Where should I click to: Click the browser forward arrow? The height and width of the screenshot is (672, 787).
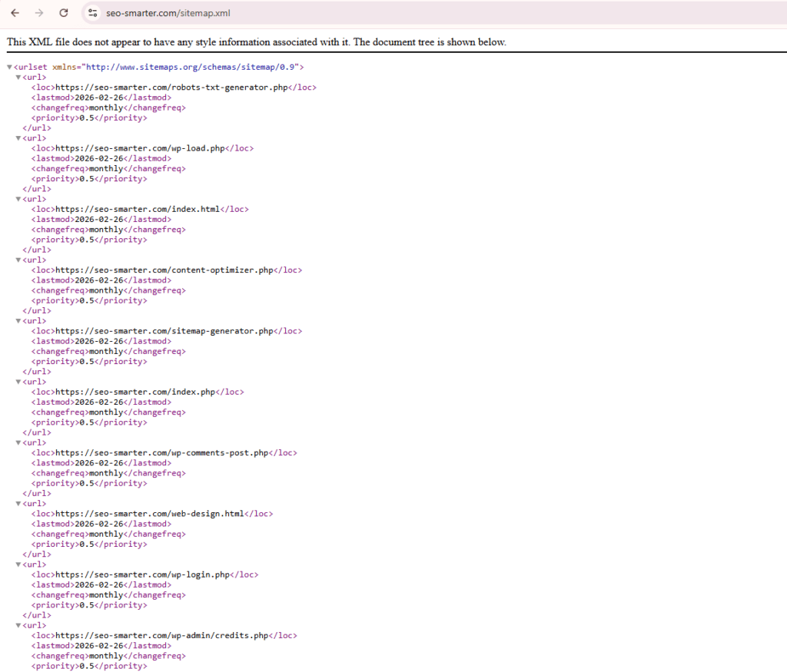click(x=39, y=13)
